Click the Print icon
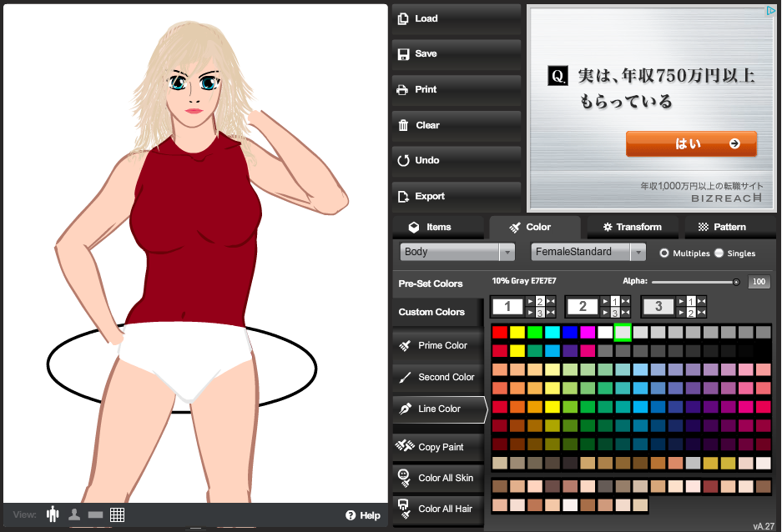Viewport: 782px width, 532px height. pos(403,90)
